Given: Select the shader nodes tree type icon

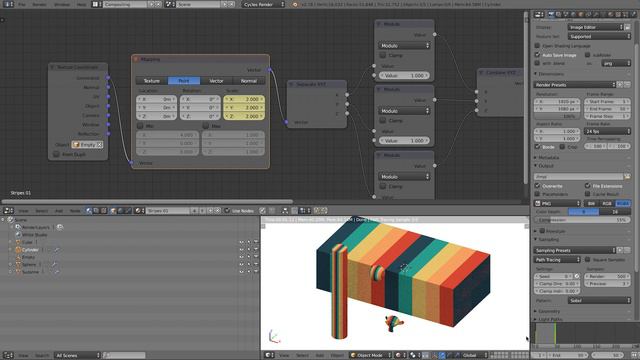Looking at the screenshot, I should pos(89,211).
